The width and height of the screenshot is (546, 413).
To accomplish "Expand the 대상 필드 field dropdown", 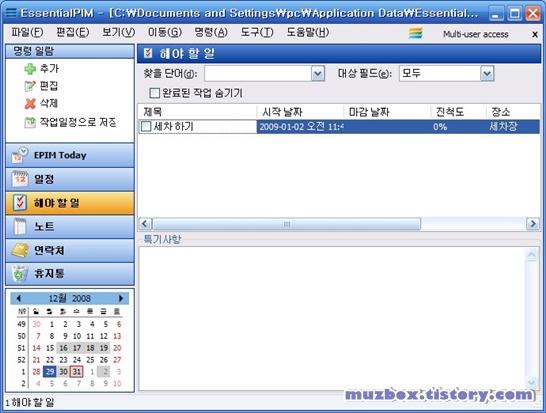I will pos(487,73).
